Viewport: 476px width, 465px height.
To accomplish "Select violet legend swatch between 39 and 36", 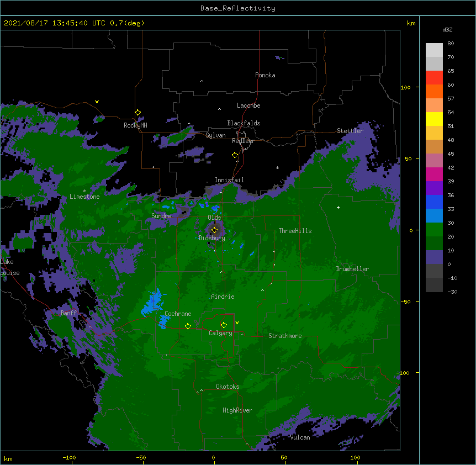I will 434,188.
